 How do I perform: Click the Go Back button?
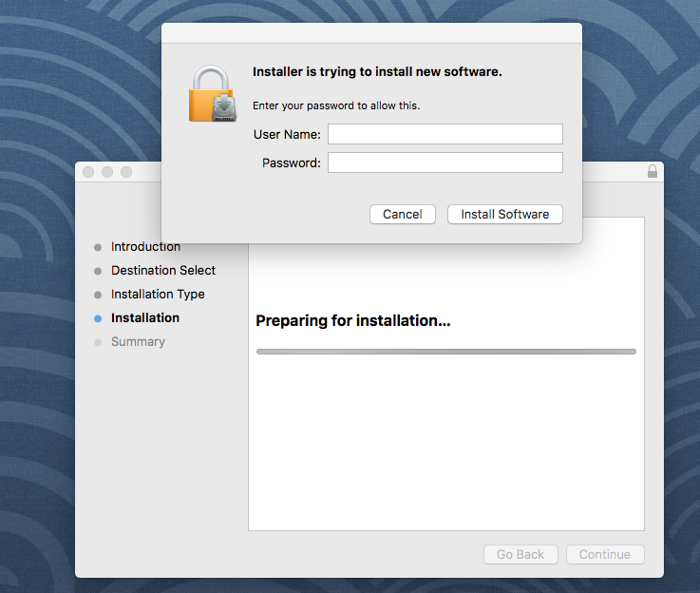click(520, 555)
